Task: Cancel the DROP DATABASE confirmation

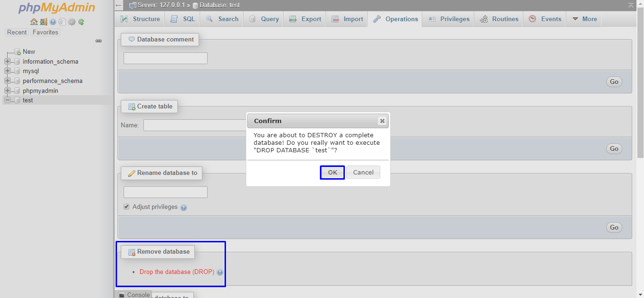Action: pyautogui.click(x=363, y=173)
